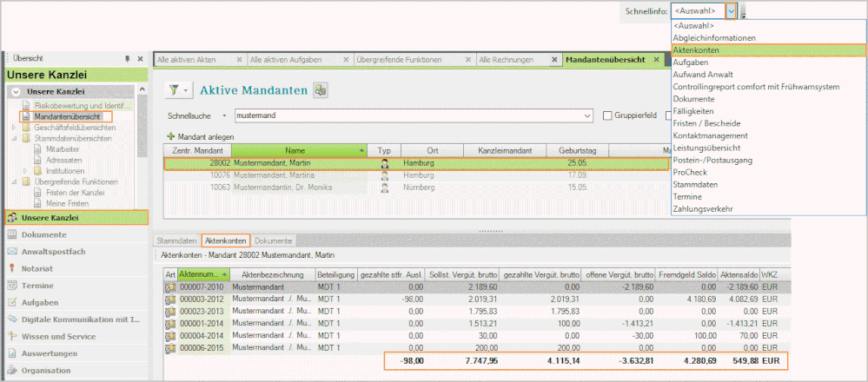The image size is (868, 382).
Task: Open Schnellsuche history dropdown arrow
Action: click(588, 115)
